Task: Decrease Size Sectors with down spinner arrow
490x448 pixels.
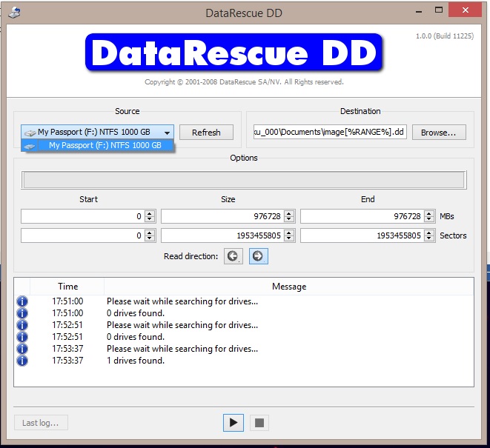Action: click(x=289, y=238)
